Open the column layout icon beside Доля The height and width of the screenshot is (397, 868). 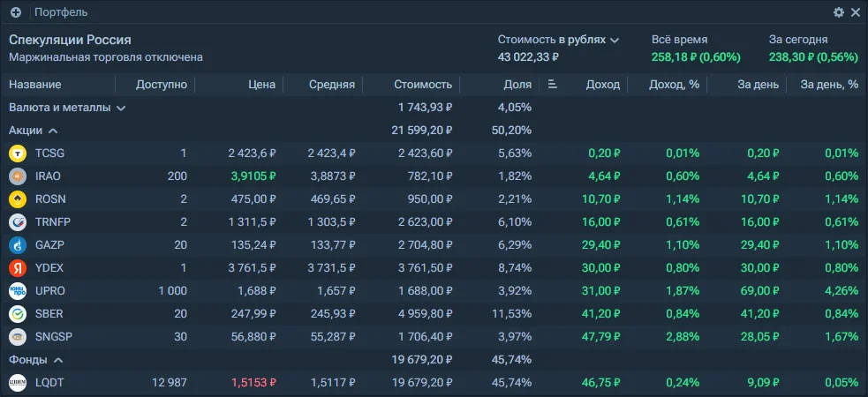tap(552, 85)
